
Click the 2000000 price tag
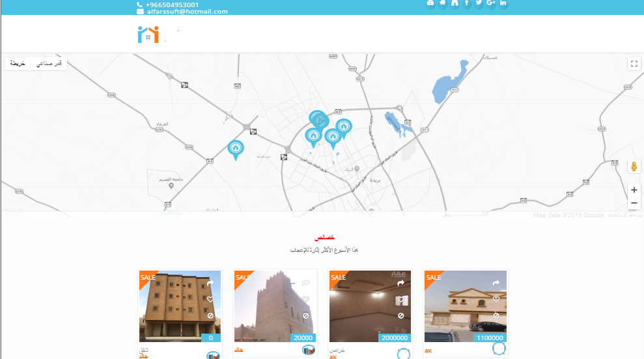395,338
